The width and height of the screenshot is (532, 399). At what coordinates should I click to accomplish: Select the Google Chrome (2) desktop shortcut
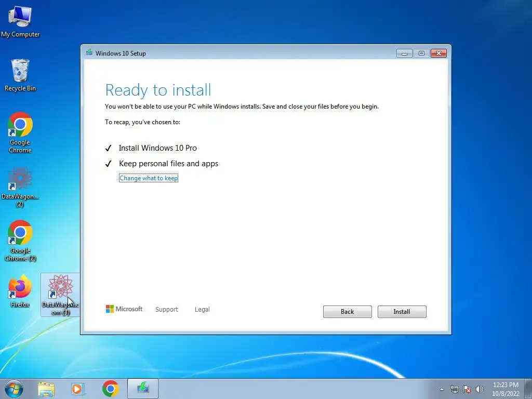coord(20,241)
